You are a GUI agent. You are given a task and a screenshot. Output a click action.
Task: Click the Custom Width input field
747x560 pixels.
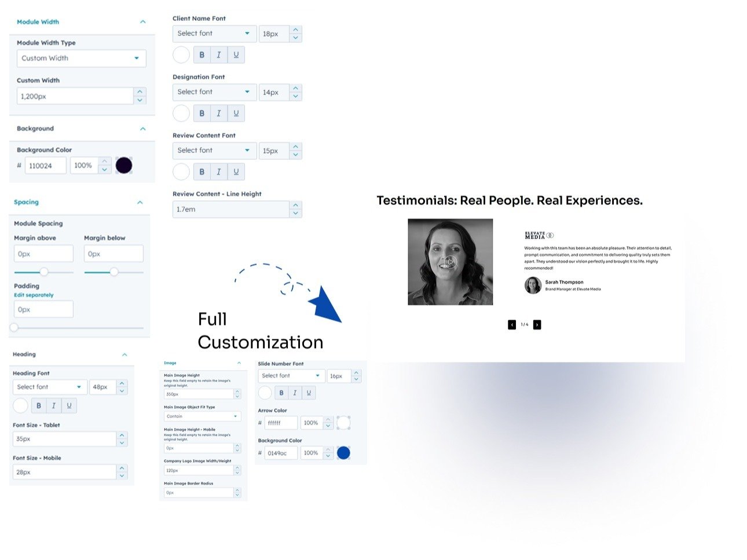(x=75, y=97)
